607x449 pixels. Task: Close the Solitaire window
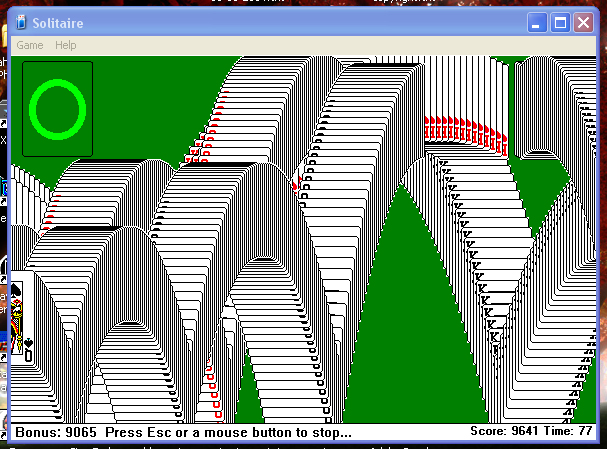(x=583, y=22)
